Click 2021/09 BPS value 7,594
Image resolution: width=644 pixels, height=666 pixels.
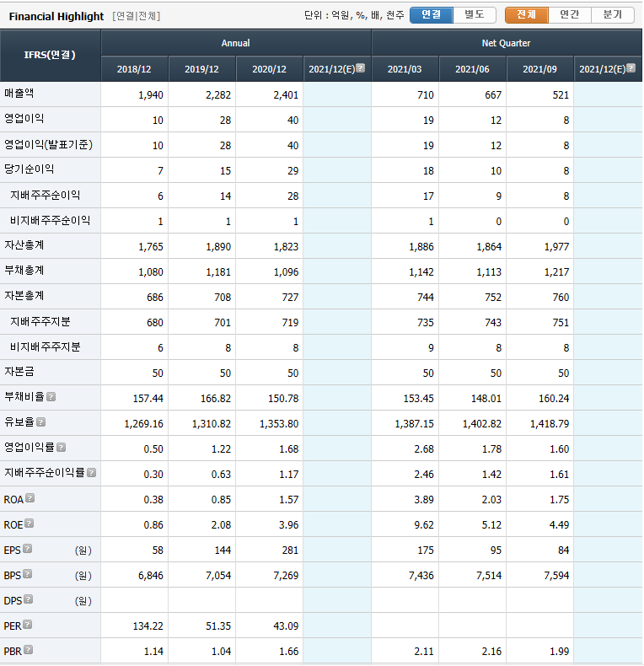556,576
